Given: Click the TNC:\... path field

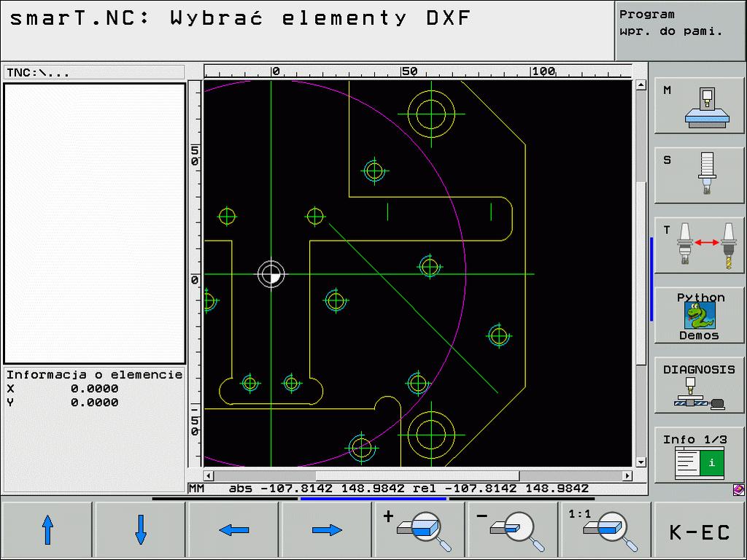Looking at the screenshot, I should pos(94,72).
